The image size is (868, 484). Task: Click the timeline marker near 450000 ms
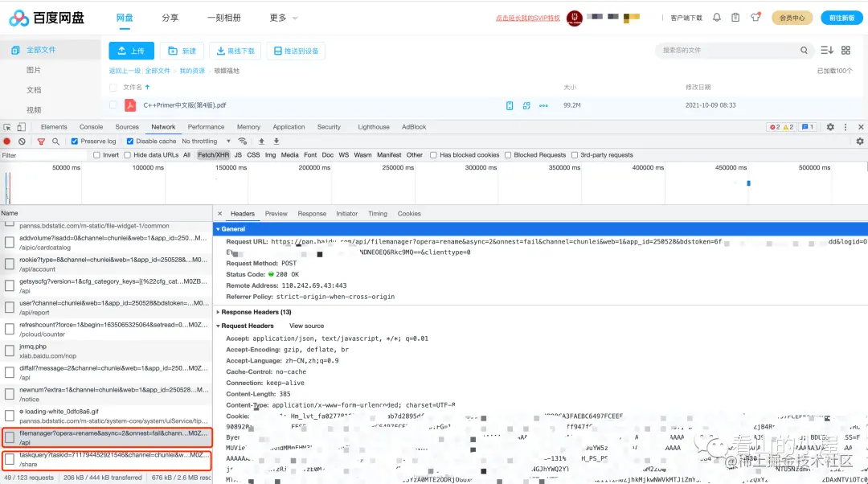click(x=748, y=183)
